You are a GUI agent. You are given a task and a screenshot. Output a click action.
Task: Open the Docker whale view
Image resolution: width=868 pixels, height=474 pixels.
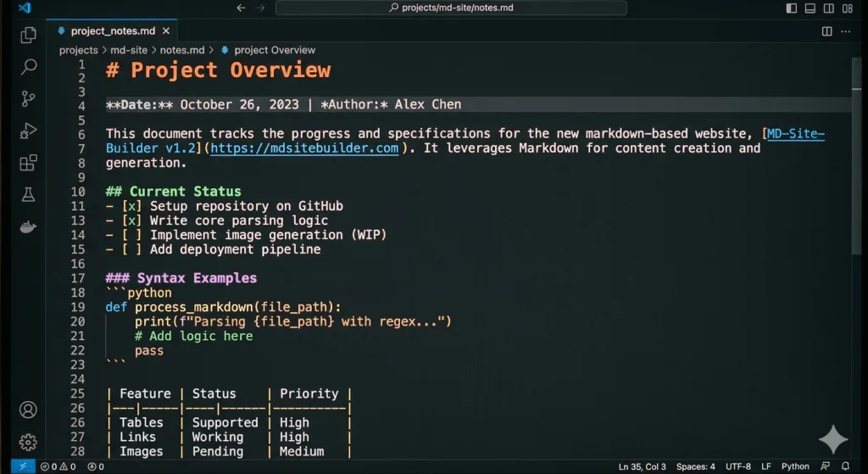(28, 226)
